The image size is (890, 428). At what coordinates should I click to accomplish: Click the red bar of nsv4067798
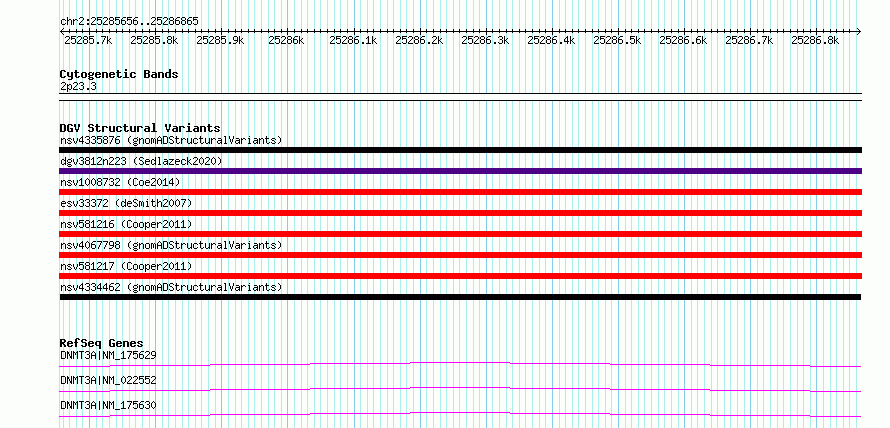click(x=460, y=255)
